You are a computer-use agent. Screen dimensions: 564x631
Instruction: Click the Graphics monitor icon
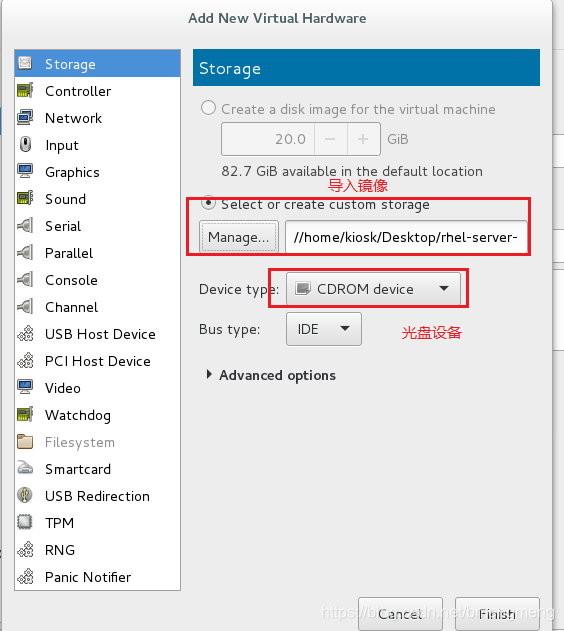[25, 171]
